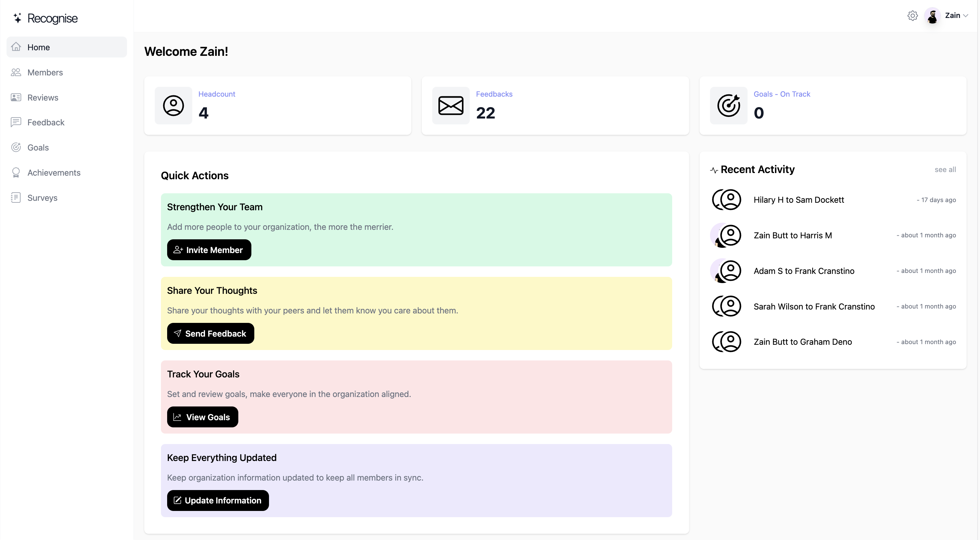This screenshot has width=980, height=540.
Task: Open the Reviews page
Action: coord(67,97)
